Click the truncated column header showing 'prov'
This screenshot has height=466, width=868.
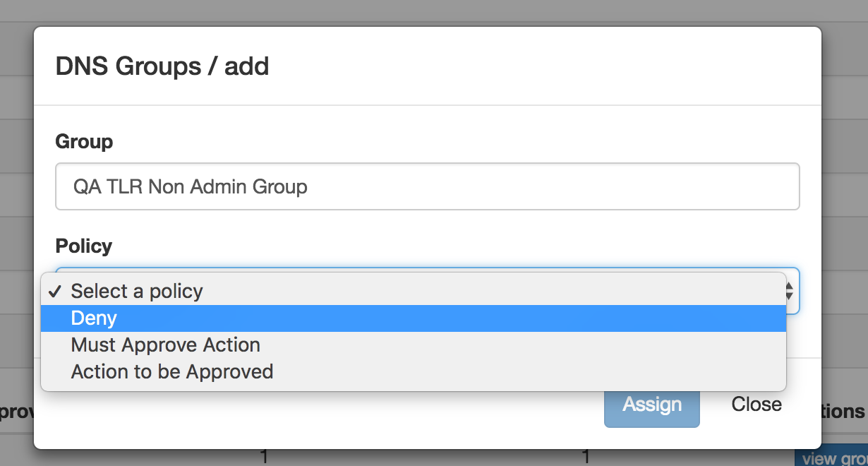pyautogui.click(x=16, y=411)
